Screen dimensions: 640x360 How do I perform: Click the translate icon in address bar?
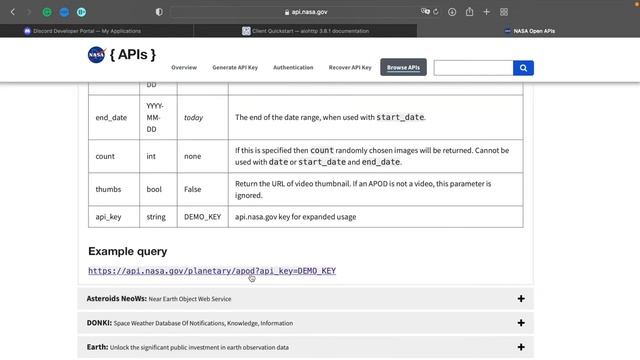425,12
